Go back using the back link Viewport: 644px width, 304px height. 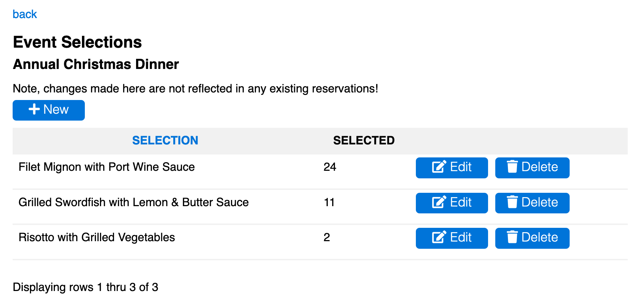click(x=25, y=14)
